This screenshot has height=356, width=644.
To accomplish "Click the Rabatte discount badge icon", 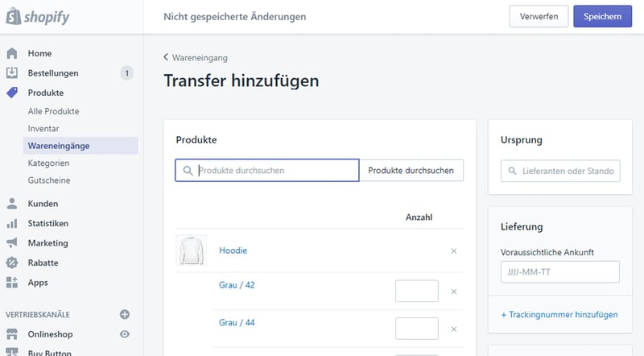I will pyautogui.click(x=12, y=263).
